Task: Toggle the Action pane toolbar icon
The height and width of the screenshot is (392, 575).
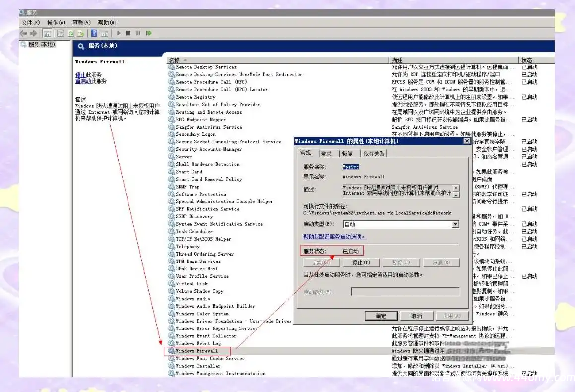Action: click(x=105, y=33)
